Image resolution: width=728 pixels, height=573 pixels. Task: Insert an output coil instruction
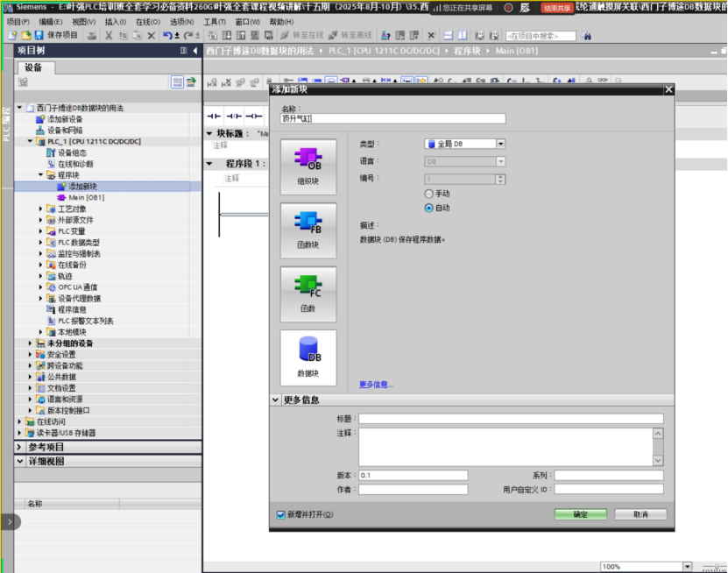point(254,116)
